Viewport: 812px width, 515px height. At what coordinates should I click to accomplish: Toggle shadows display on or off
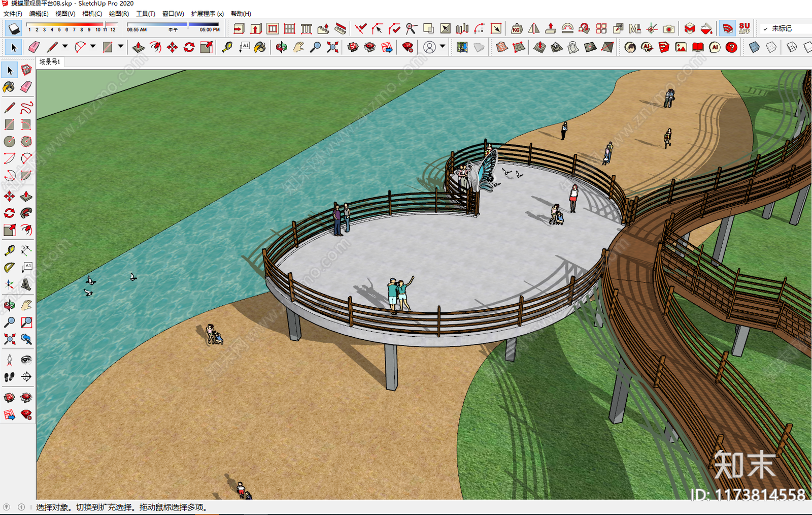point(14,28)
